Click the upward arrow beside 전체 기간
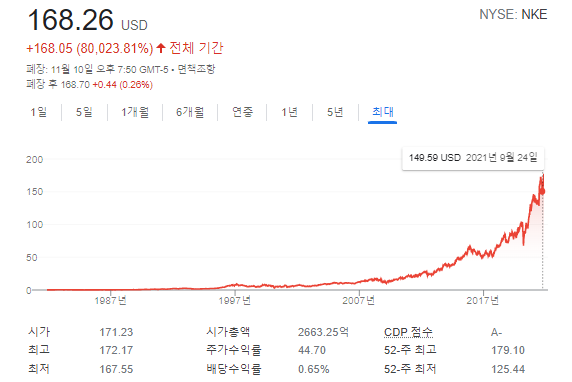The image size is (572, 382). point(161,48)
